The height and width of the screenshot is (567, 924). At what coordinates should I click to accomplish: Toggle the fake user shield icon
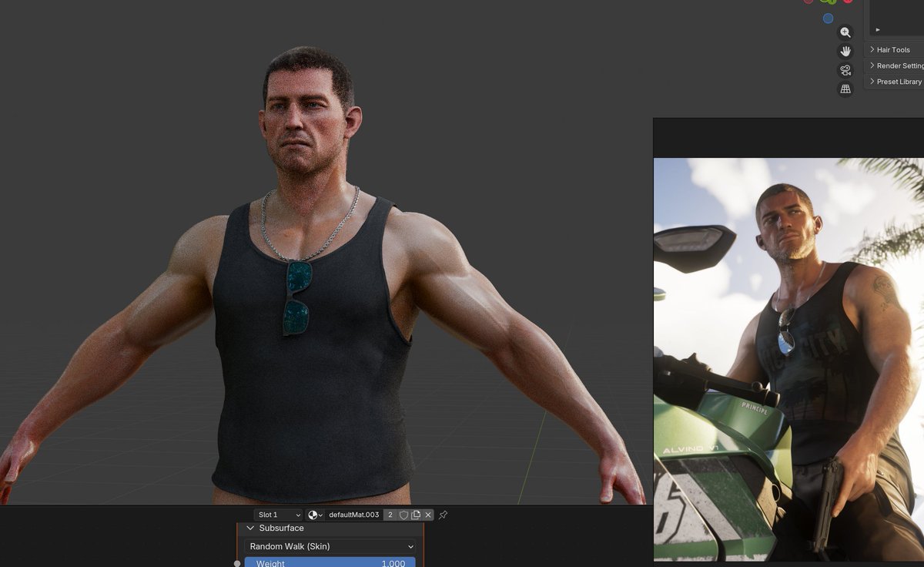click(403, 515)
